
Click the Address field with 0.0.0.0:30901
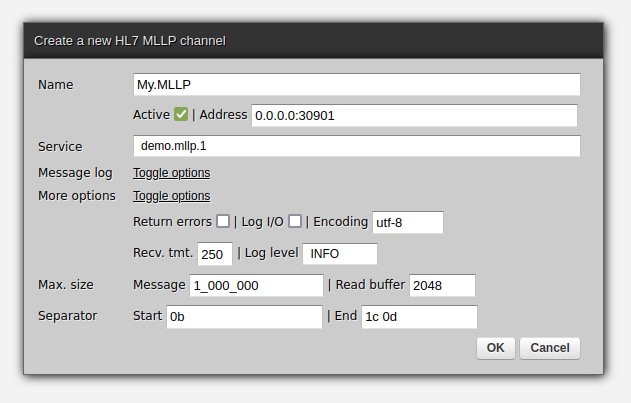(x=414, y=115)
